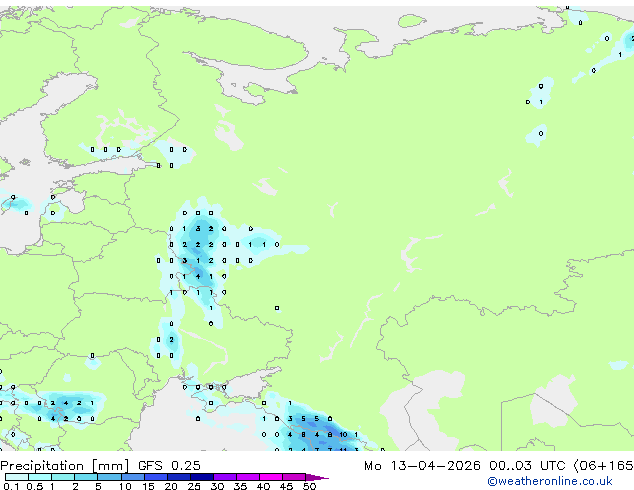
Task: Click the 0.5–1 mm legend color swatch
Action: tap(40, 477)
